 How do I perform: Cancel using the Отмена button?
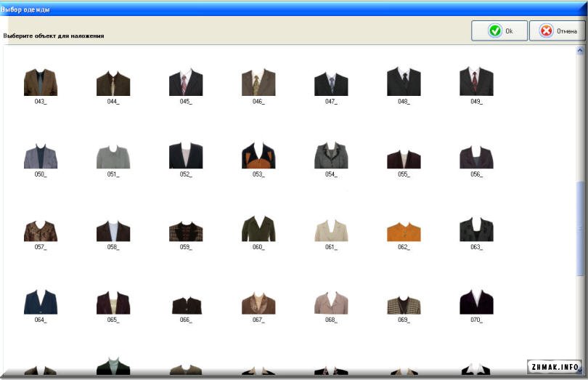click(x=558, y=31)
